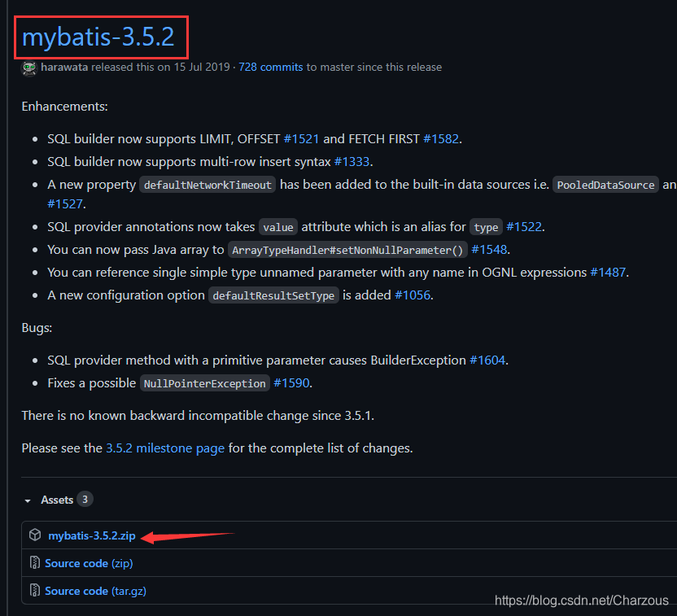Image resolution: width=677 pixels, height=616 pixels.
Task: Open issue #1604 about BuilderException
Action: pyautogui.click(x=488, y=360)
